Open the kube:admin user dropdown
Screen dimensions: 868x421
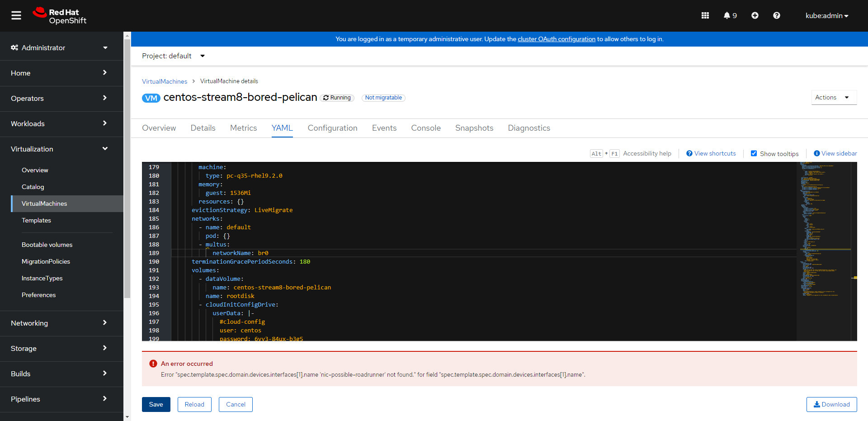point(827,16)
